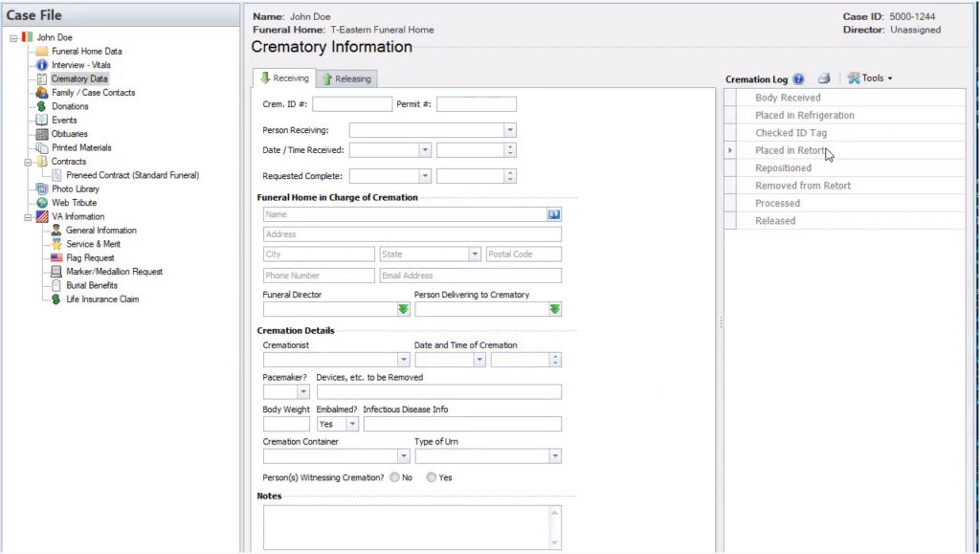Click the Notes scrollbar
The width and height of the screenshot is (980, 554).
pos(555,528)
